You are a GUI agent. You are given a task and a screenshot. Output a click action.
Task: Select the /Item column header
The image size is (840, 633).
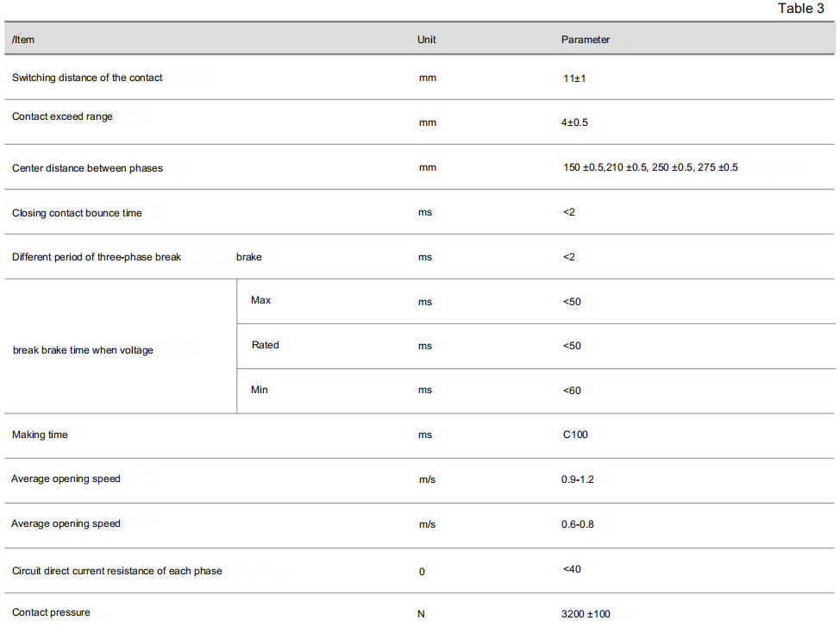click(x=23, y=40)
